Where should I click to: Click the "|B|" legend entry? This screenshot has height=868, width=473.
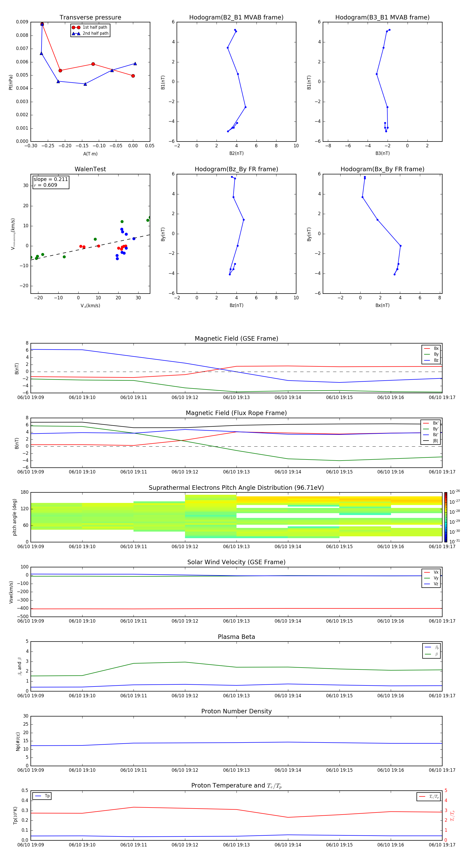tap(431, 441)
